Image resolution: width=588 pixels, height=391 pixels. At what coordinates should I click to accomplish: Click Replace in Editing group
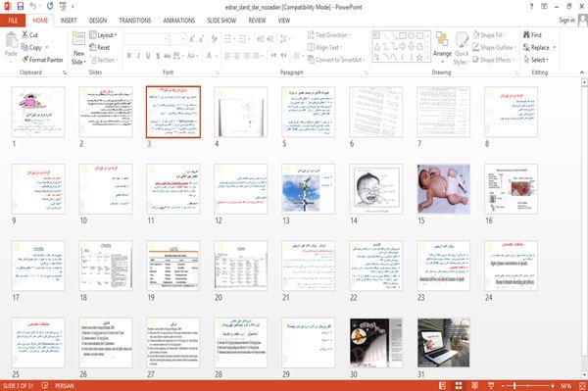tap(536, 47)
